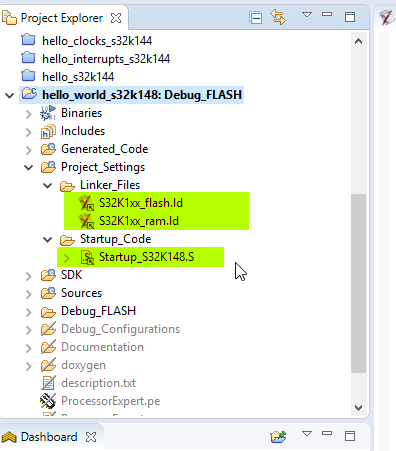Click description.txt file icon
The image size is (396, 451).
[x=48, y=383]
